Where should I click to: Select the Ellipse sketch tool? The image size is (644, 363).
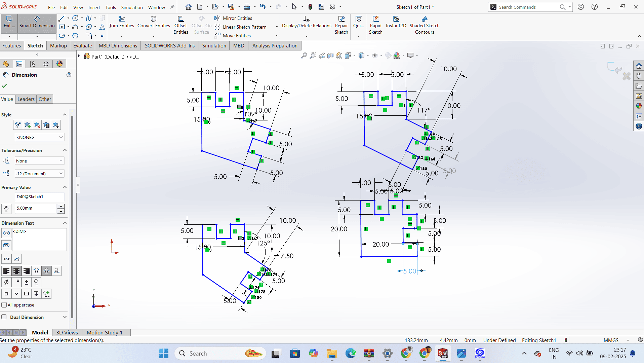click(89, 27)
